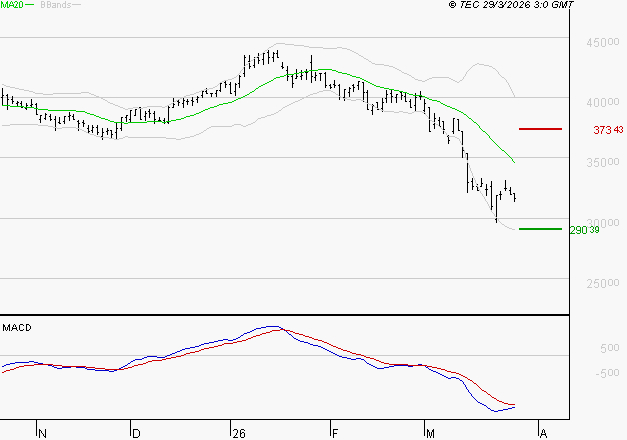The height and width of the screenshot is (440, 627).
Task: Click the red 373.43 resistance value
Action: [608, 130]
